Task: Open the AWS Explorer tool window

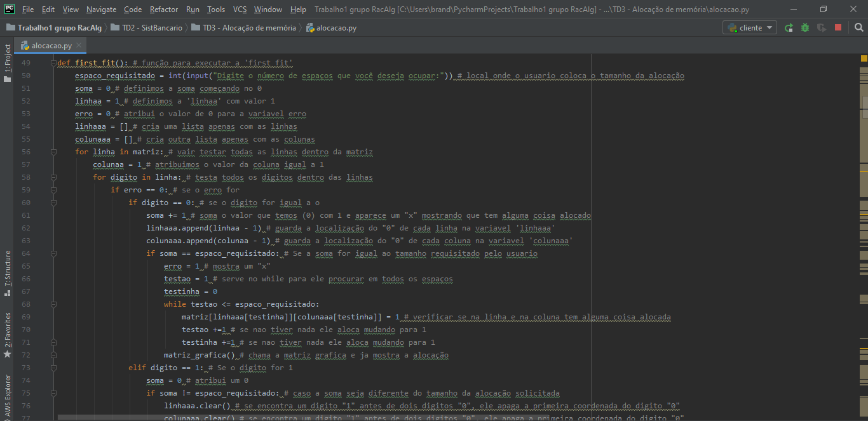Action: tap(8, 396)
